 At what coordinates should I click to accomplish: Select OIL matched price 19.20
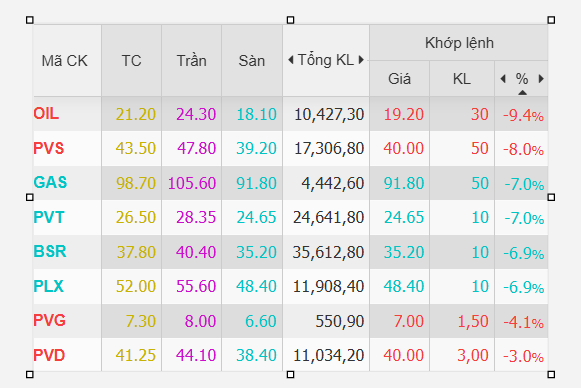tap(404, 114)
